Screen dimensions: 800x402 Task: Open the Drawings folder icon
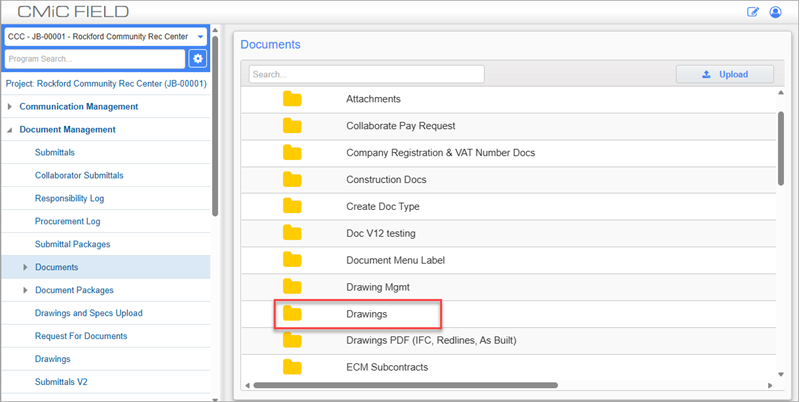point(292,314)
